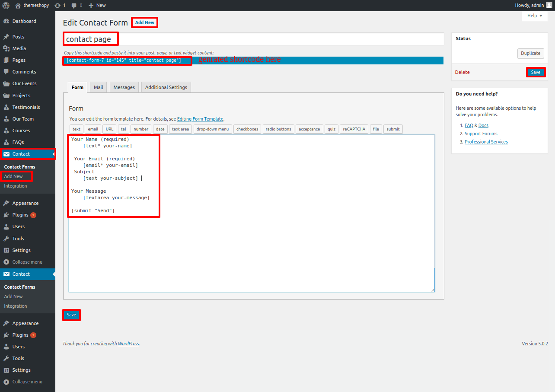The width and height of the screenshot is (555, 392).
Task: Insert a reCAPTCHA tag via the tag button
Action: pyautogui.click(x=354, y=129)
